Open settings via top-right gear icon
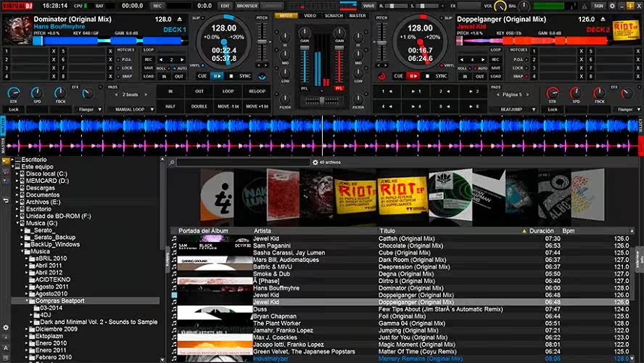This screenshot has width=644, height=363. coord(612,6)
